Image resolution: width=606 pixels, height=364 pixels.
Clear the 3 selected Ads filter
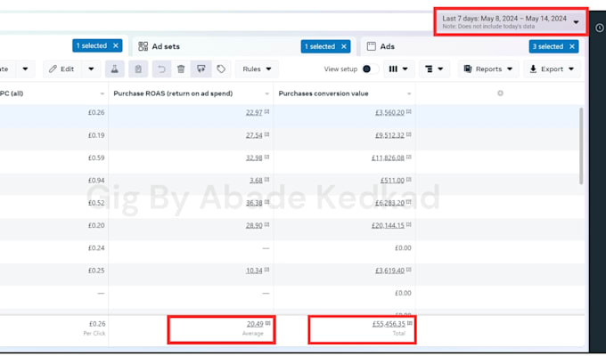click(572, 46)
